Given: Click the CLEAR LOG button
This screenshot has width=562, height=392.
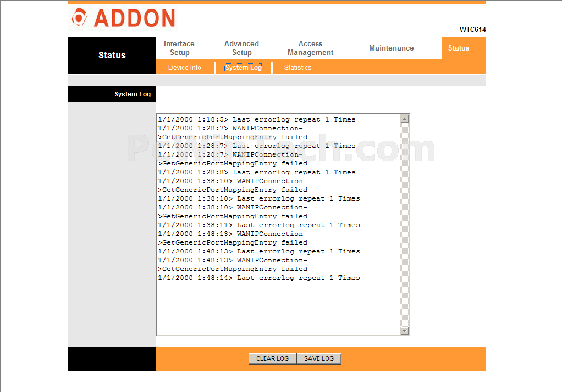Looking at the screenshot, I should click(x=272, y=358).
